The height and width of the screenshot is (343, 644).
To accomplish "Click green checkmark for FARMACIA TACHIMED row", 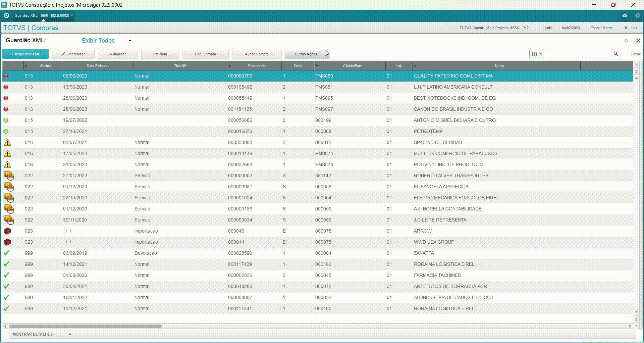I will coord(6,275).
